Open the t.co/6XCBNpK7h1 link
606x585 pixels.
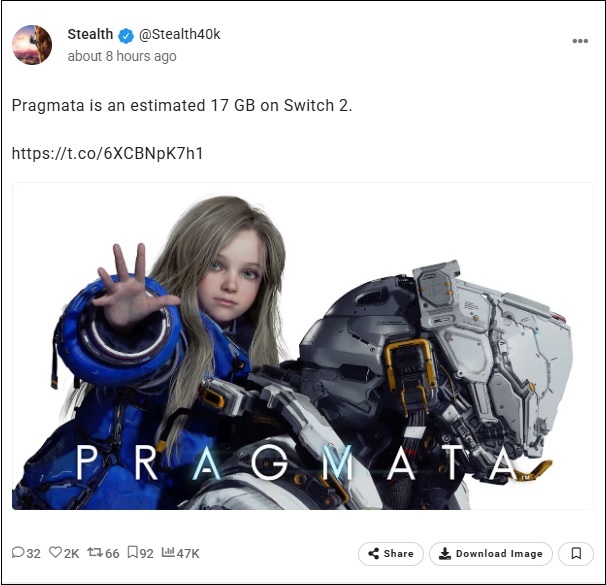(x=107, y=153)
